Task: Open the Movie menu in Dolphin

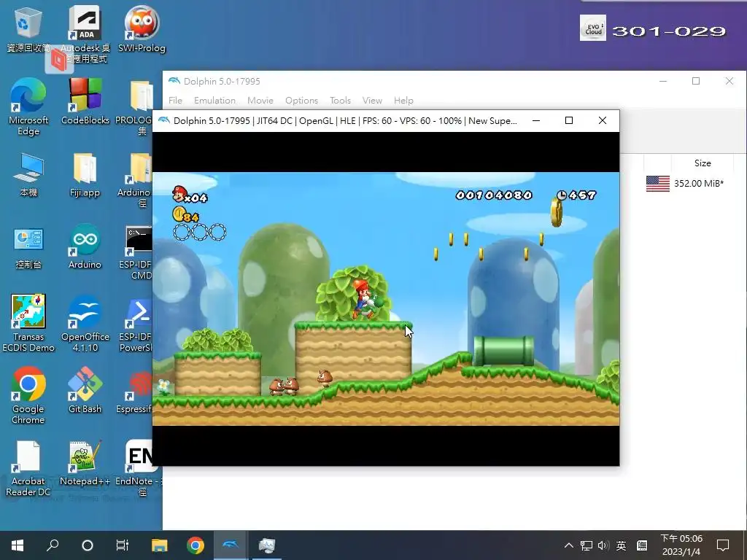Action: [x=260, y=101]
